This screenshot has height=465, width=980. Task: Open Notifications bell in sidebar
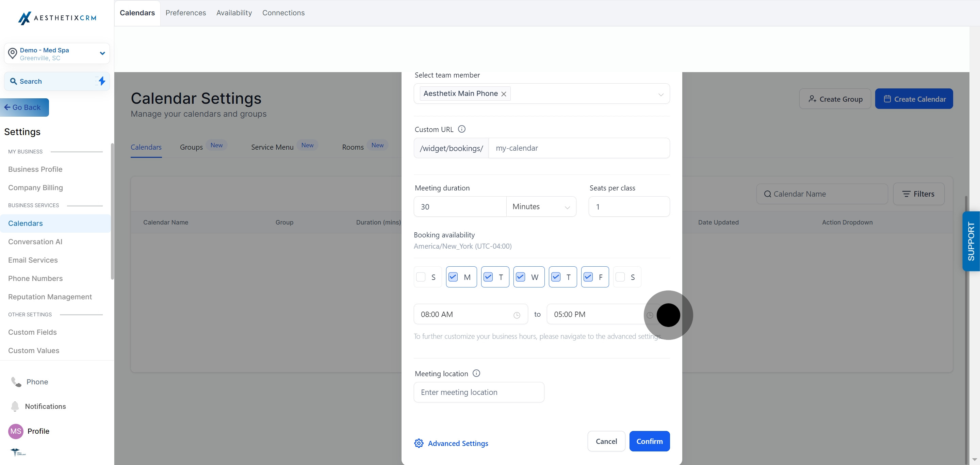click(x=15, y=406)
